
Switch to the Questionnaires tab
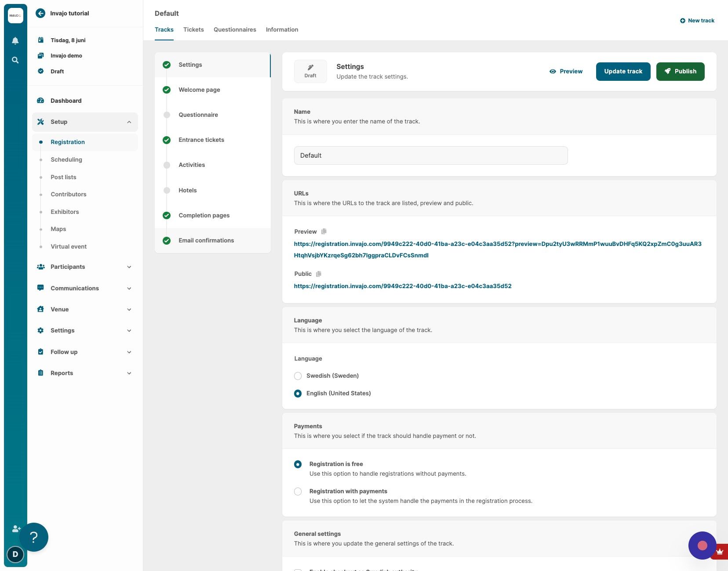coord(235,29)
